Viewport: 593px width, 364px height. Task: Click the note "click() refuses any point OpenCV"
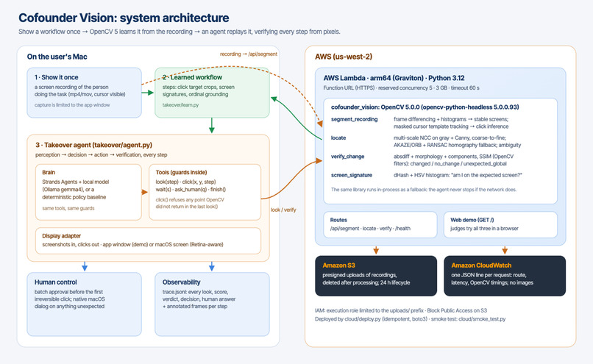click(190, 199)
